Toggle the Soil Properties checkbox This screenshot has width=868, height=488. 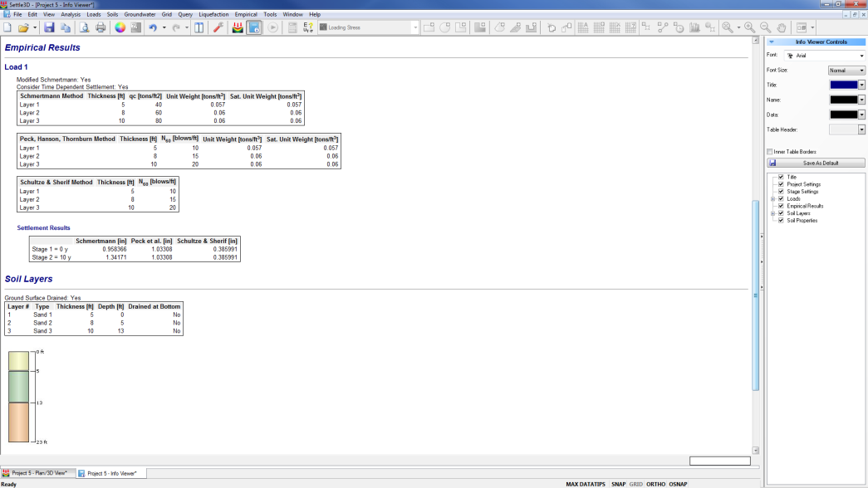780,220
